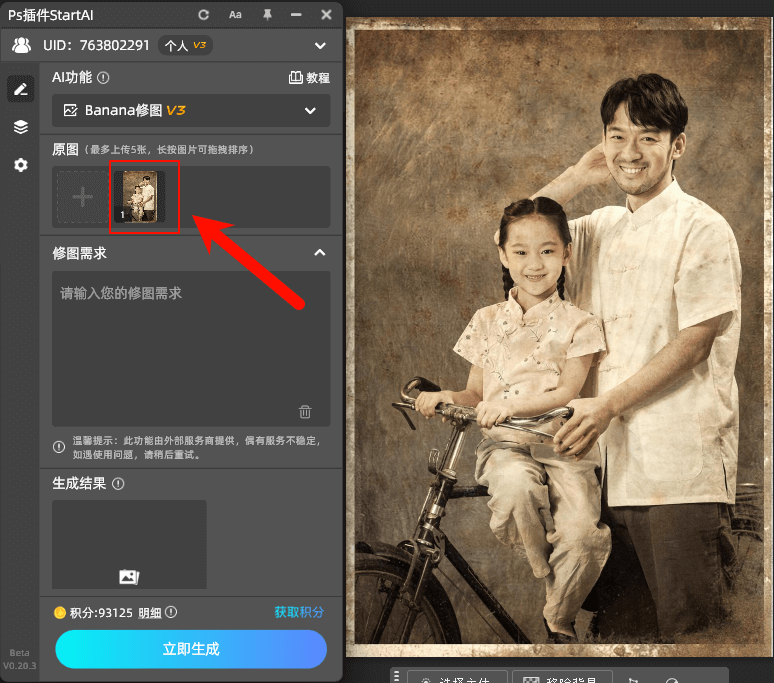Click info icon next to AI功能
This screenshot has width=774, height=683.
pos(103,78)
